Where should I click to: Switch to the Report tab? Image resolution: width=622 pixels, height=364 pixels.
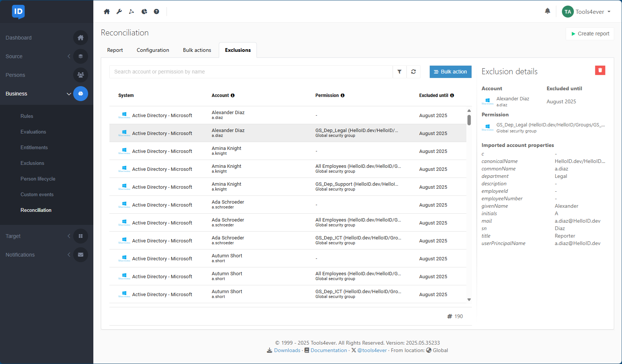(115, 50)
